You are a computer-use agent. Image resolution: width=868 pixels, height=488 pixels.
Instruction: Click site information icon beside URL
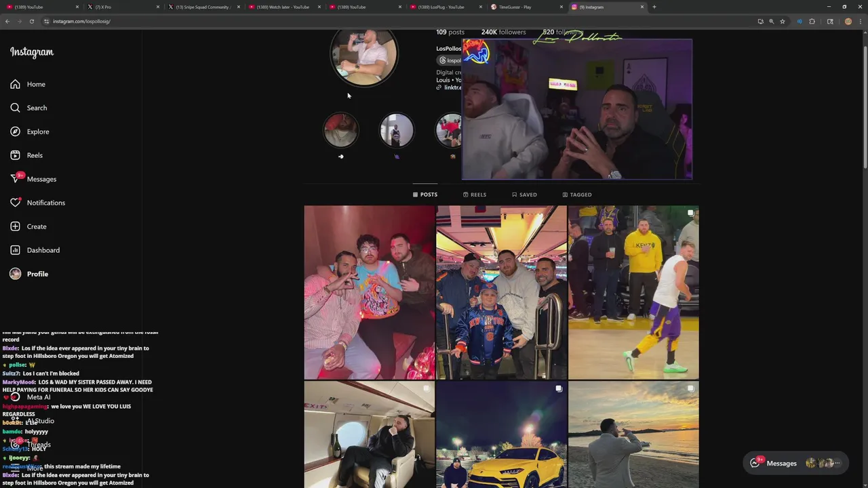47,21
